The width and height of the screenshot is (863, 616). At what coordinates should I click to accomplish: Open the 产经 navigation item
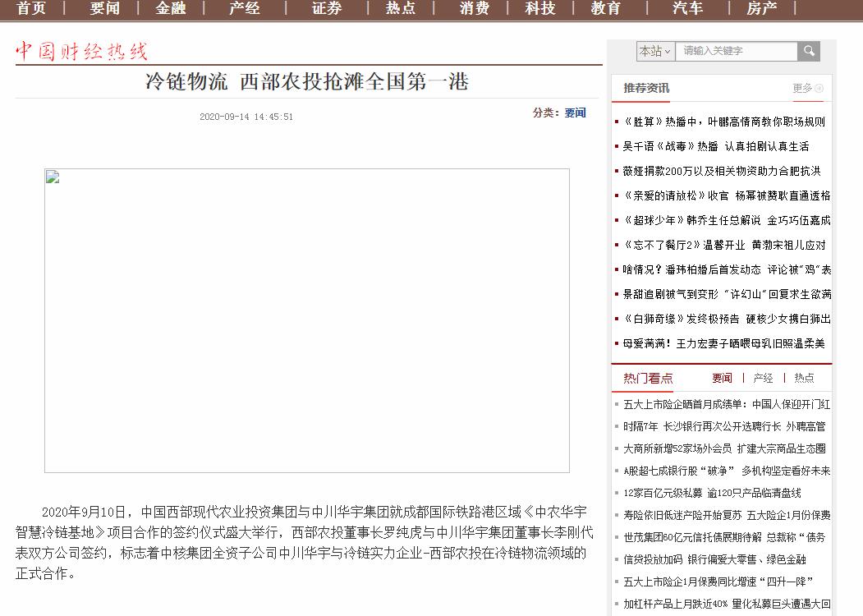[x=245, y=8]
